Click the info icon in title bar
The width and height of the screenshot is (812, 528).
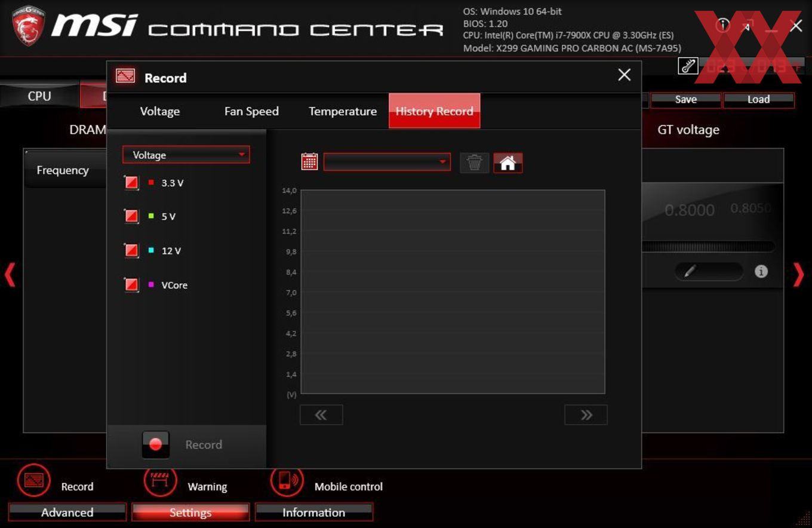(x=723, y=24)
